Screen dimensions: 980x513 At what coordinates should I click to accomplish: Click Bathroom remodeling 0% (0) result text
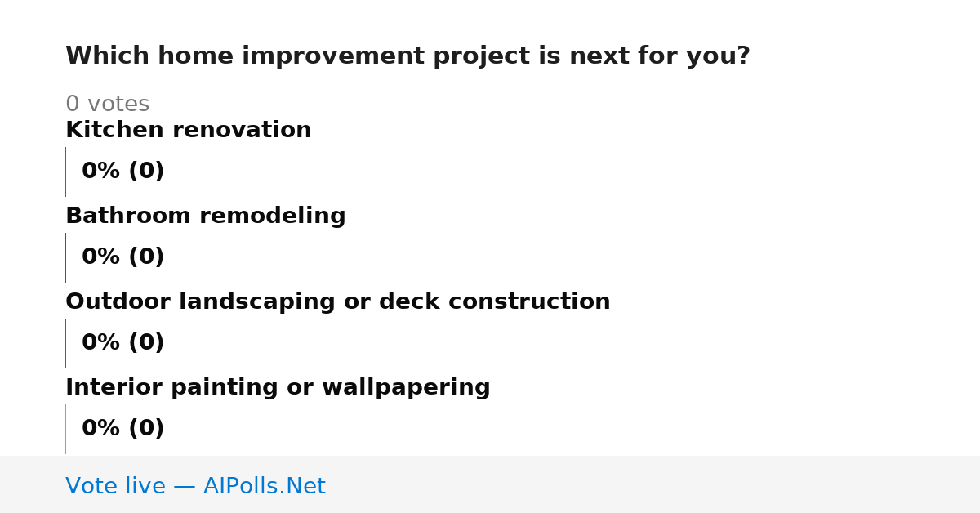point(123,257)
